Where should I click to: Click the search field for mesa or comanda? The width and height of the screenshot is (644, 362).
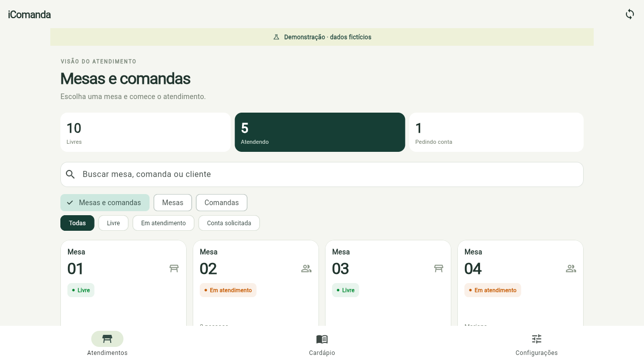click(322, 174)
